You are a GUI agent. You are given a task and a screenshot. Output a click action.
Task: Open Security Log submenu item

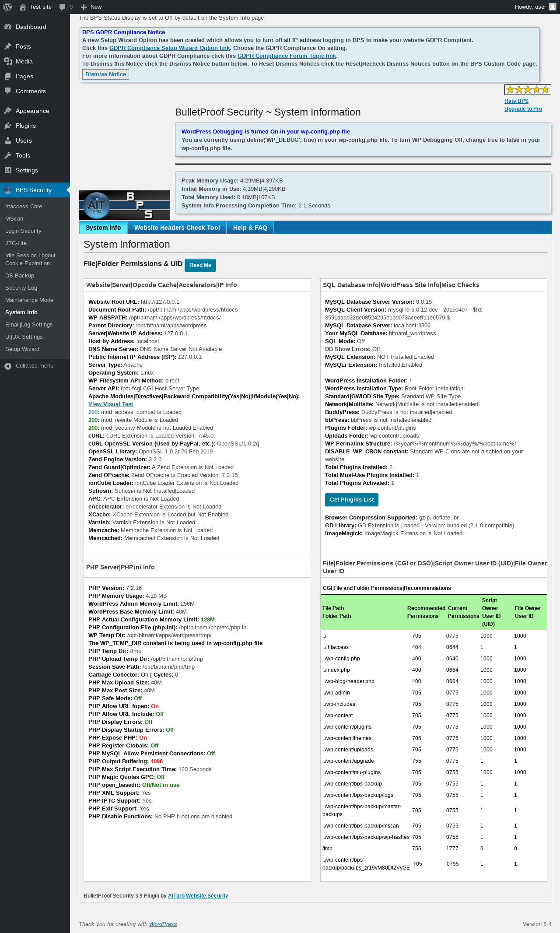tap(21, 288)
